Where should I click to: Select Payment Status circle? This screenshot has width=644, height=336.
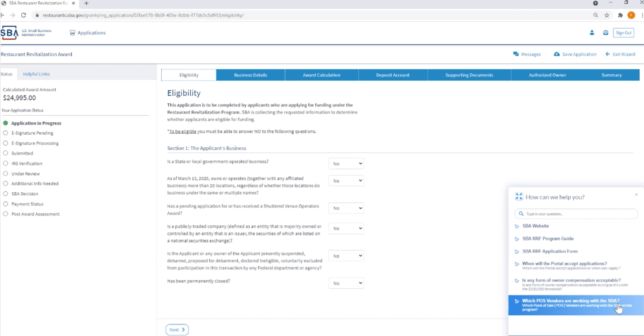(6, 204)
